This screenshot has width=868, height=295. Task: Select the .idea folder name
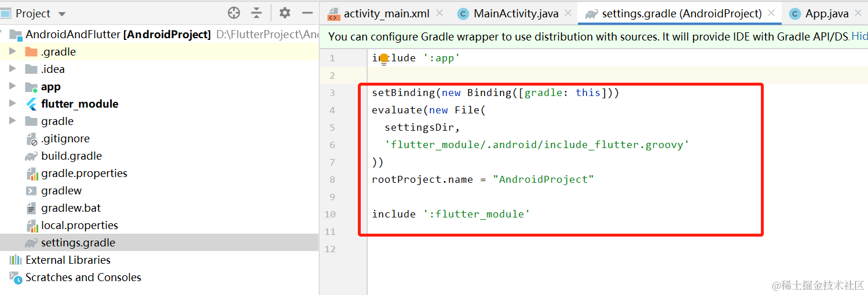tap(53, 69)
